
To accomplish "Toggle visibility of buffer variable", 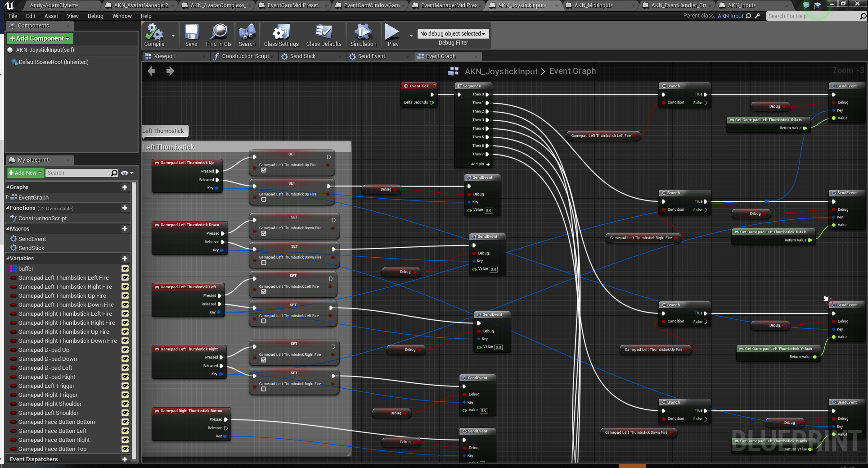I will click(125, 269).
